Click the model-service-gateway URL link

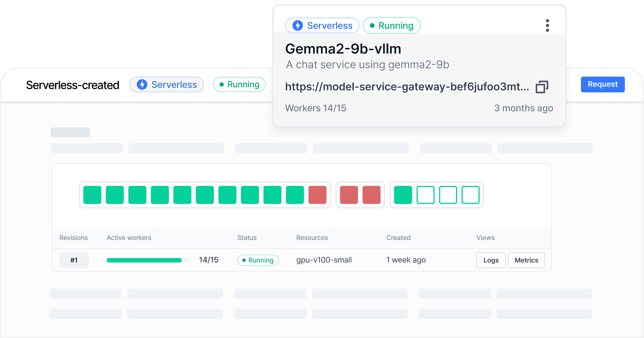[x=407, y=87]
